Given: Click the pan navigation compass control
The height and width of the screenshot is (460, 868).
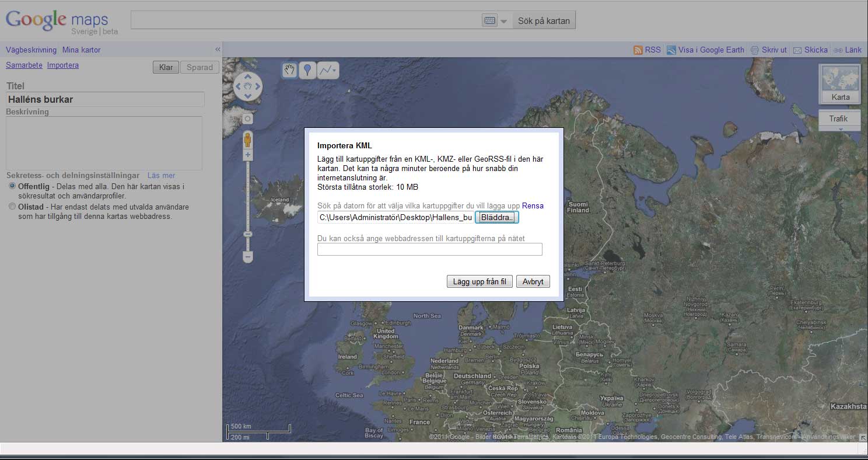Looking at the screenshot, I should tap(248, 87).
